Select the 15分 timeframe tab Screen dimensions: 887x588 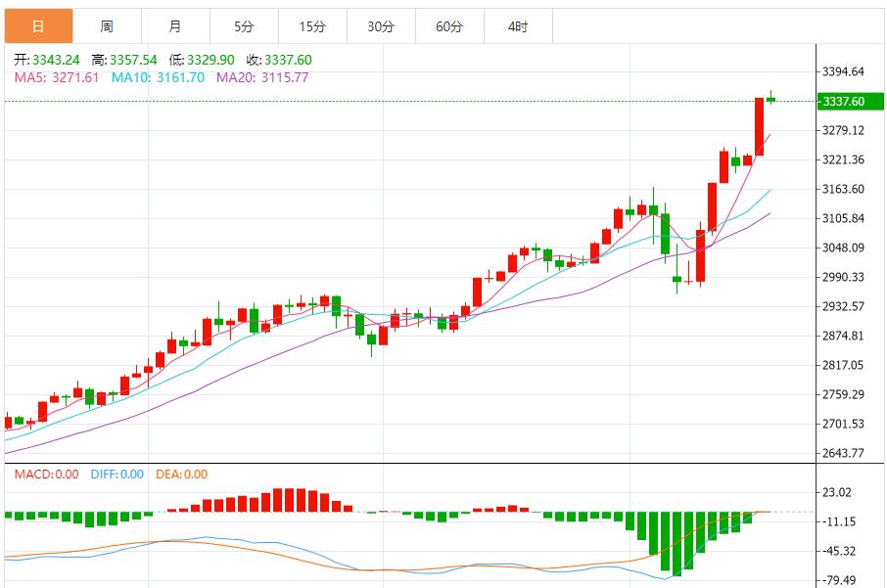coord(312,26)
